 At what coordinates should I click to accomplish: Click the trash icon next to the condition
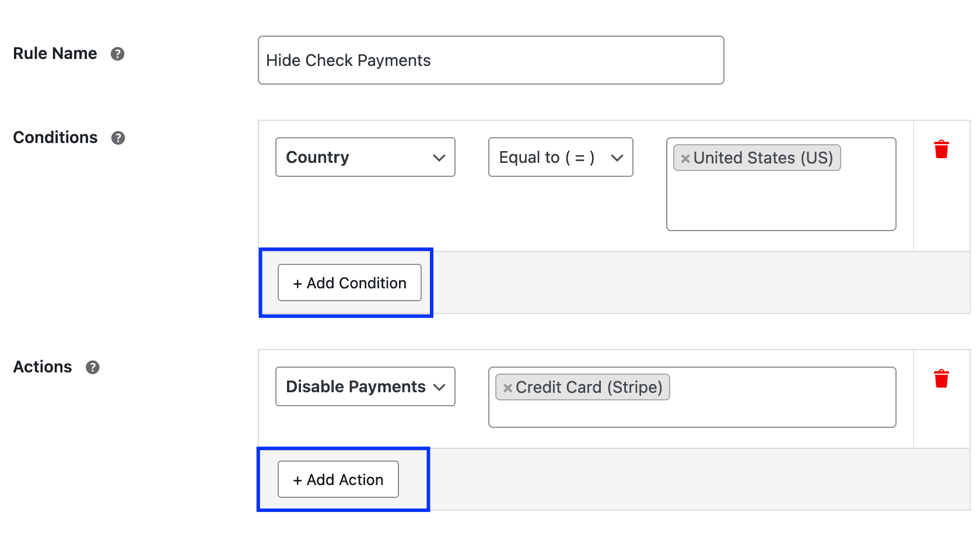coord(941,149)
